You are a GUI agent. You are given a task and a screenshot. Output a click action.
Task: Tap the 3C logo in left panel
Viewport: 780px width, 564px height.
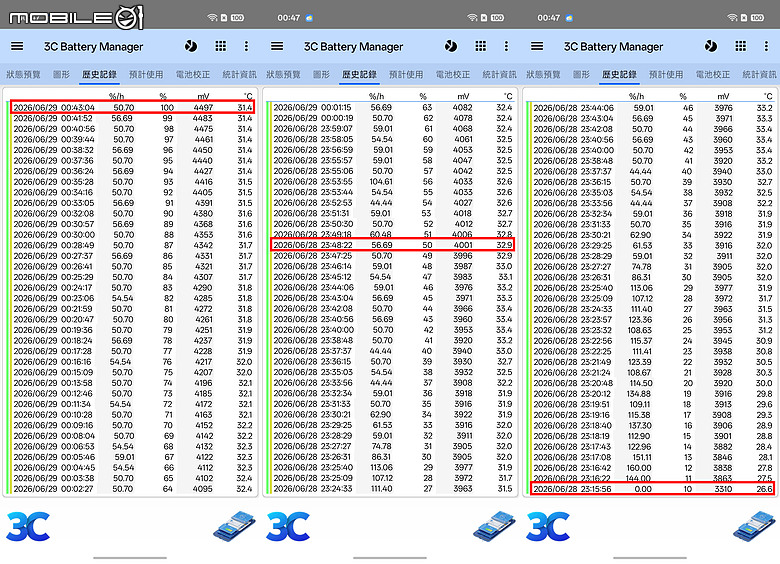28,526
